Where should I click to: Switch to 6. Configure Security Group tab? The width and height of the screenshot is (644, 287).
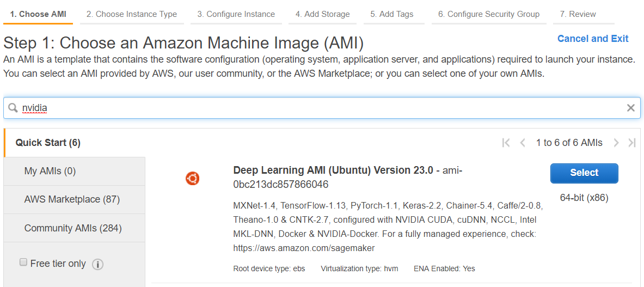(x=488, y=14)
